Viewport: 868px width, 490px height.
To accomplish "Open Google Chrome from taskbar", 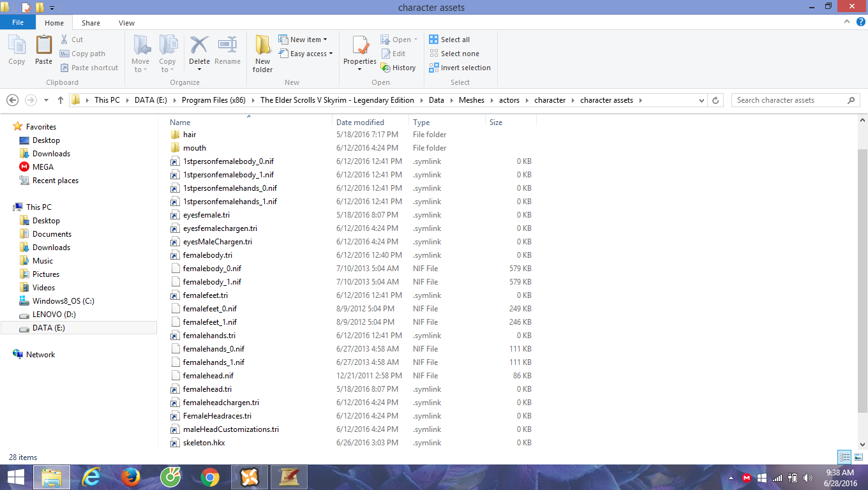I will 209,477.
